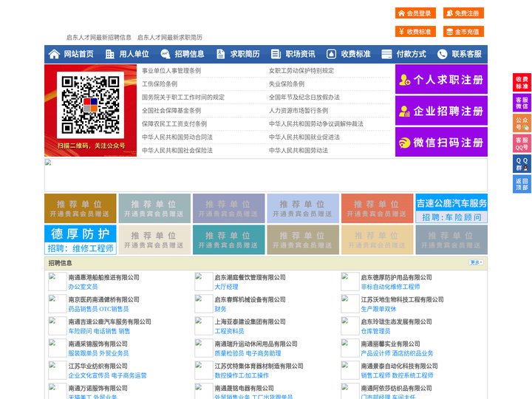Click company 江苏沃地生物科技工程有限公司

pos(402,299)
